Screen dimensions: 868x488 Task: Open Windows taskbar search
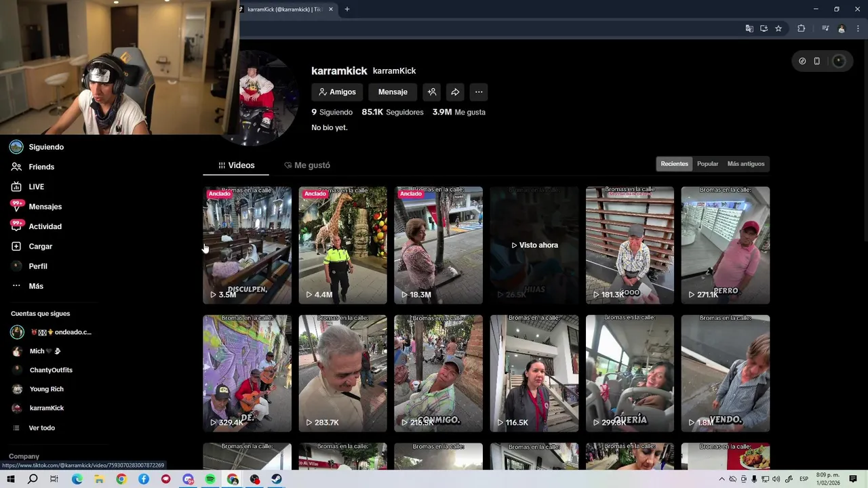[33, 479]
